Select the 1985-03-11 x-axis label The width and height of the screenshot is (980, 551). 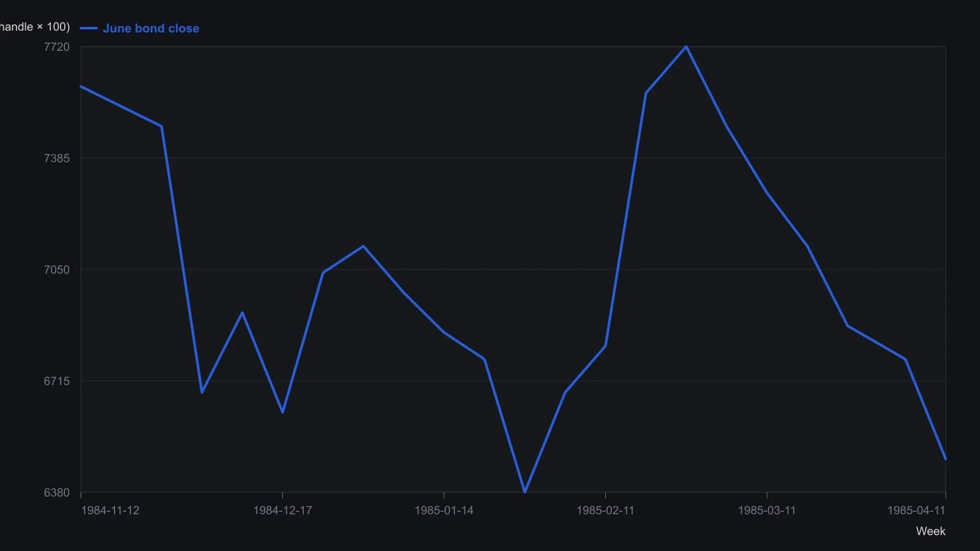767,511
